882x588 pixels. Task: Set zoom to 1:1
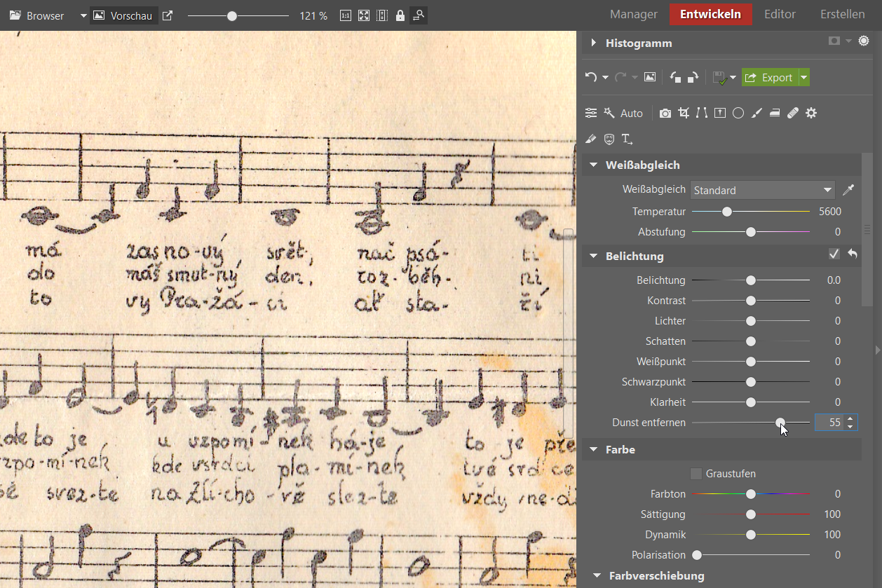346,15
